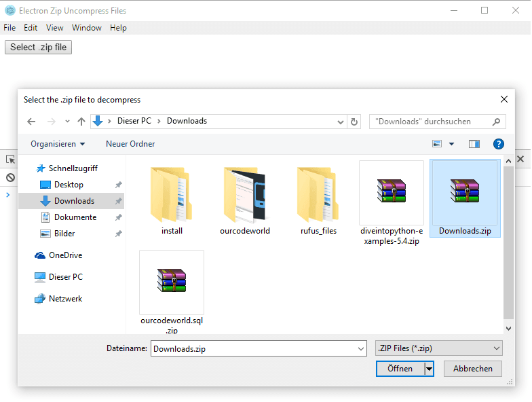Click the up-one-level arrow icon
The height and width of the screenshot is (402, 532).
pyautogui.click(x=81, y=122)
